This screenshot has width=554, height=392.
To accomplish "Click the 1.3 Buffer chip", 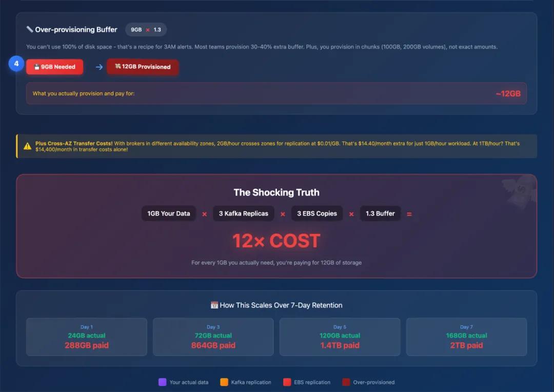I will click(x=380, y=213).
